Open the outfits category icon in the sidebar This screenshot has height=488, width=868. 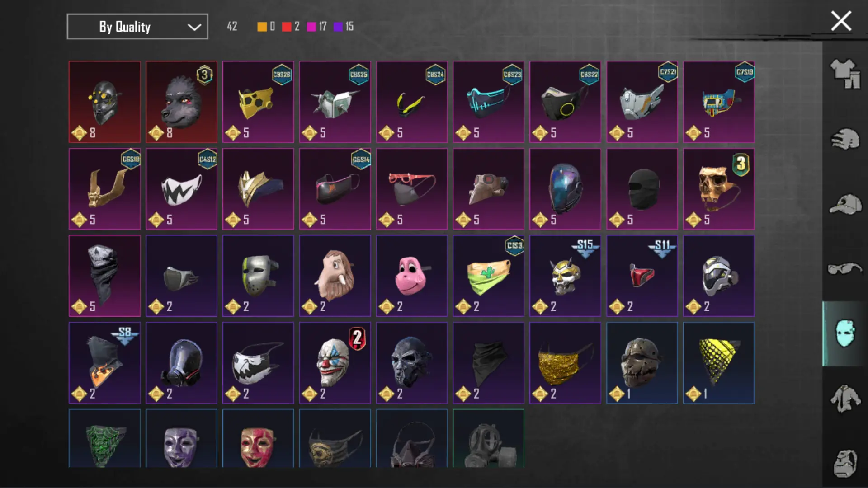[845, 74]
